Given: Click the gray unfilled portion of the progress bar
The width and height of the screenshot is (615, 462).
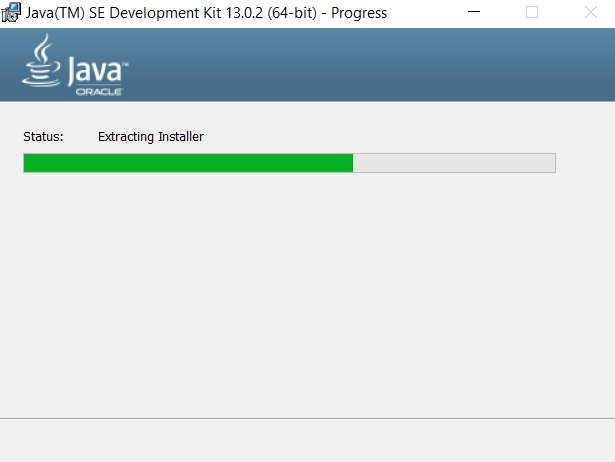Looking at the screenshot, I should (454, 163).
